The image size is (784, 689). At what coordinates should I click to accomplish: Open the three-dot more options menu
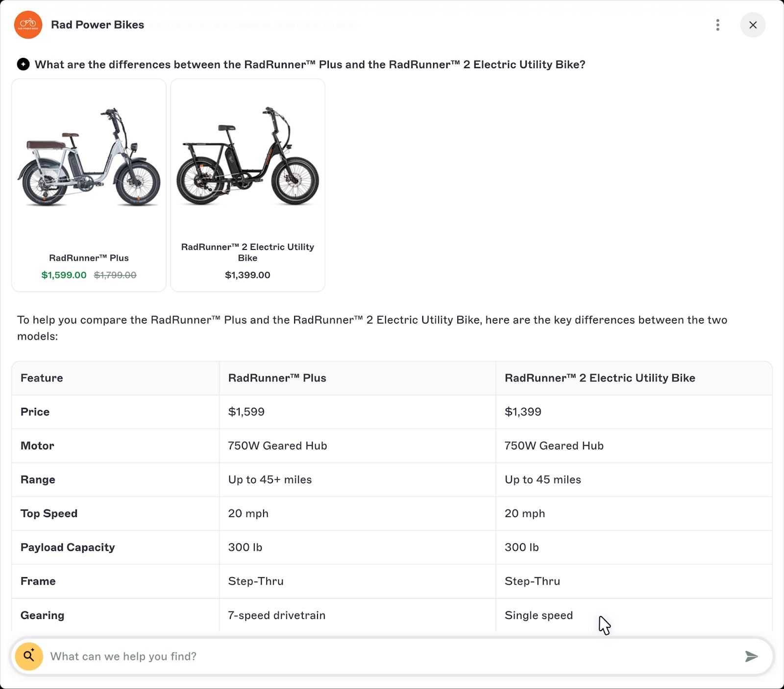click(x=717, y=25)
